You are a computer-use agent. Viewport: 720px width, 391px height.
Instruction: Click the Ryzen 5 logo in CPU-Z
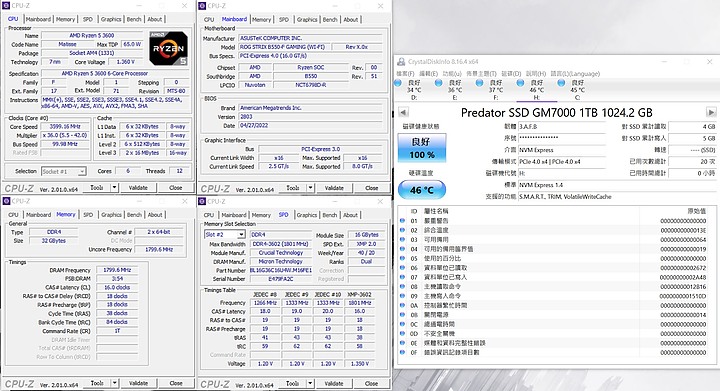click(x=169, y=48)
